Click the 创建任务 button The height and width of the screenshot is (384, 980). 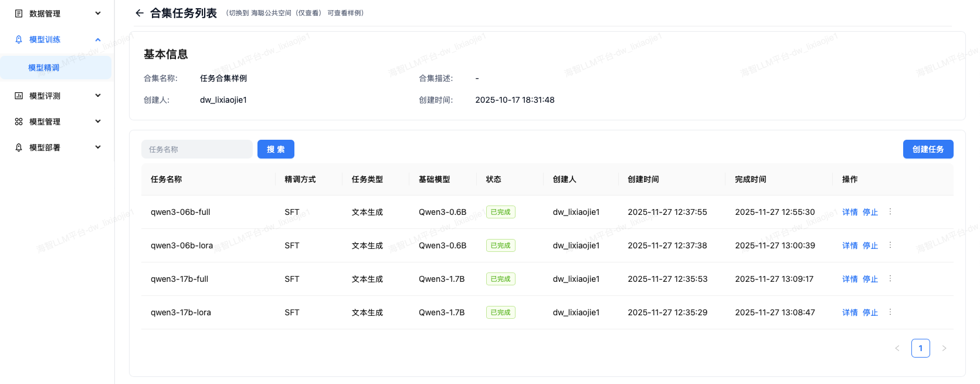928,149
